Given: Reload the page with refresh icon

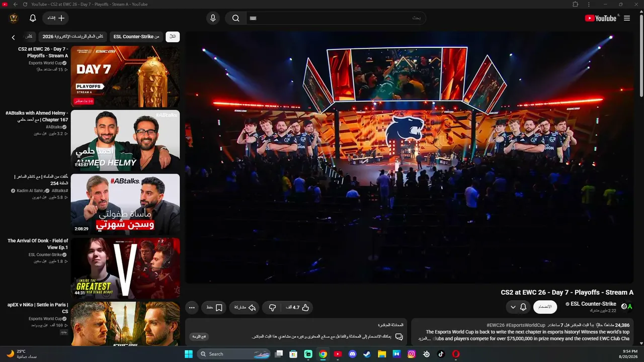Looking at the screenshot, I should pyautogui.click(x=25, y=4).
